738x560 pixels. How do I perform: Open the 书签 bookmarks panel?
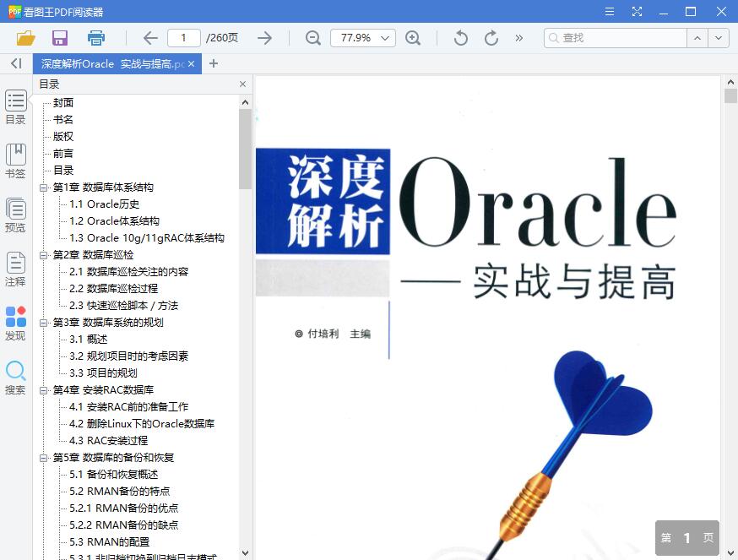click(15, 161)
